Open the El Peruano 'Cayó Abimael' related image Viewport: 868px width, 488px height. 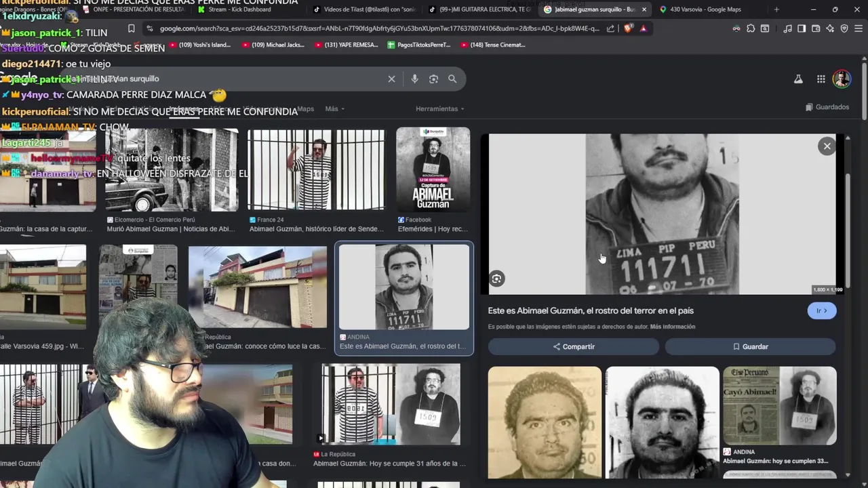pos(780,405)
